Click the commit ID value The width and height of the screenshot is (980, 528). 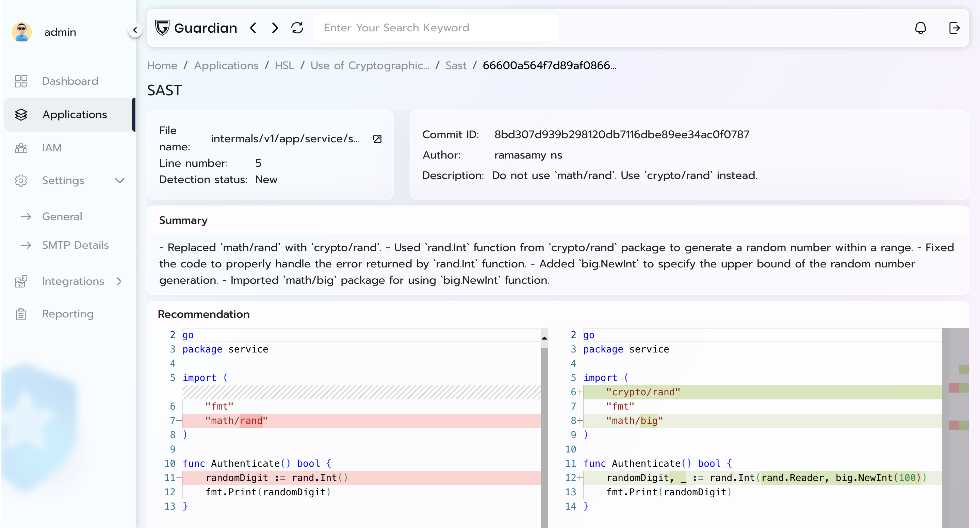[x=622, y=135]
